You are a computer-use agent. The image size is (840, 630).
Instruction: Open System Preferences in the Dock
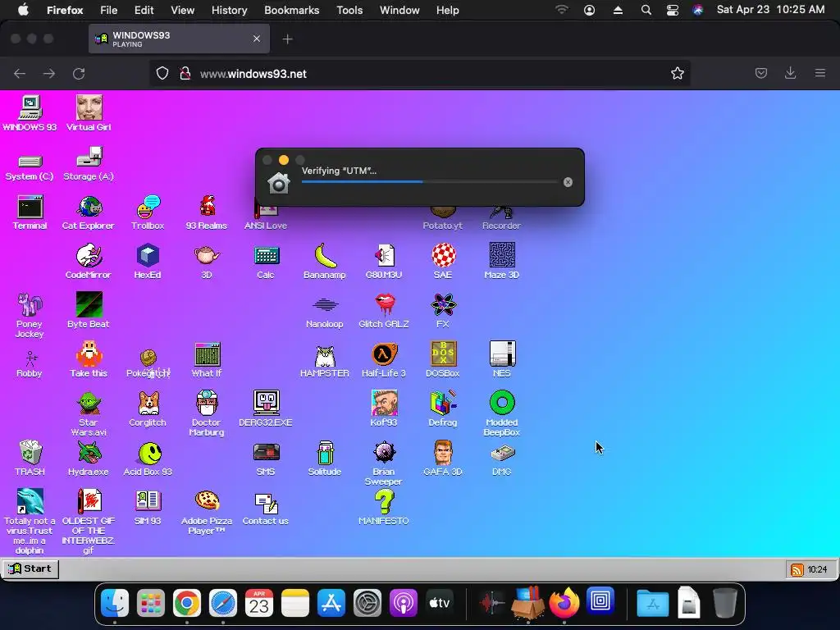367,603
